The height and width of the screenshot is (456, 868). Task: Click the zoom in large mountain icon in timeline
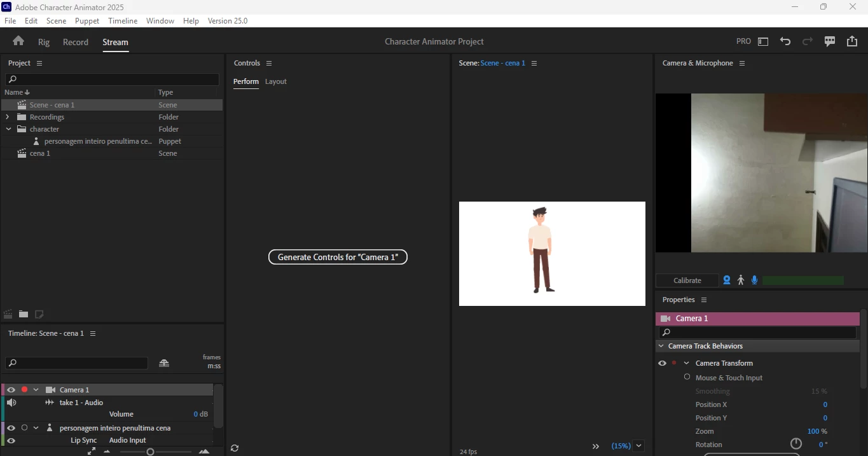[204, 452]
